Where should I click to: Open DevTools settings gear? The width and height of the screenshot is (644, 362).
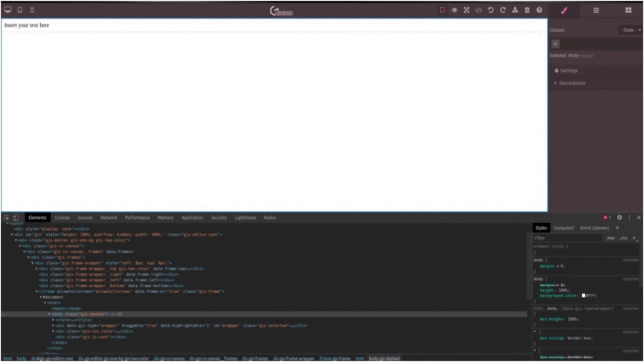coord(619,217)
